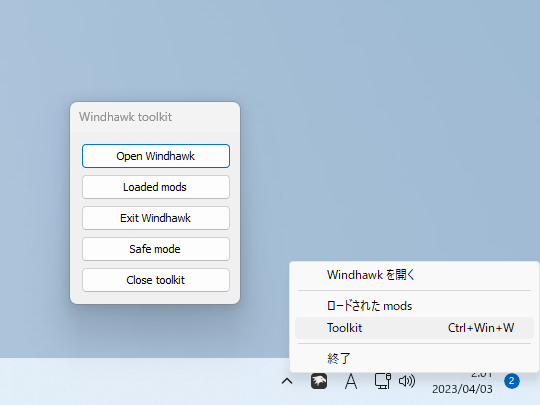Select the Toolkit menu entry
This screenshot has width=540, height=405.
[x=414, y=328]
